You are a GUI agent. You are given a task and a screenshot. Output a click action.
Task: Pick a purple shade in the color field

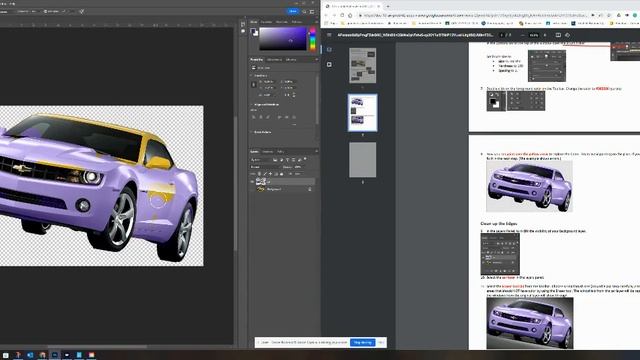click(x=282, y=39)
